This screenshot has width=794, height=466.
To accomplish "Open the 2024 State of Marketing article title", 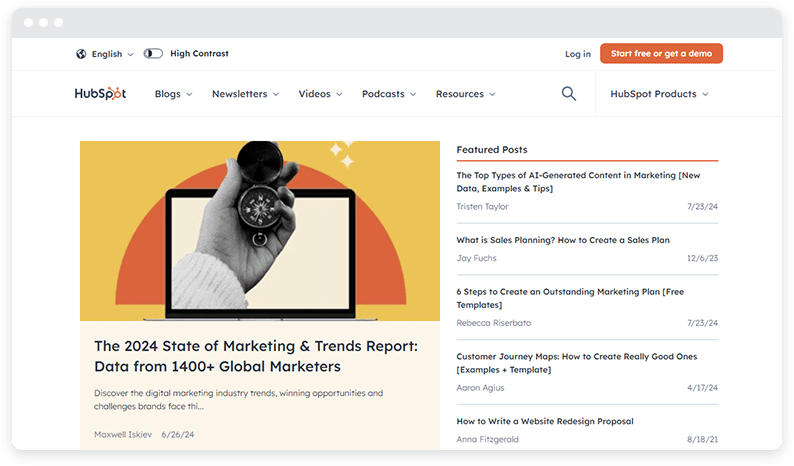I will [x=256, y=356].
